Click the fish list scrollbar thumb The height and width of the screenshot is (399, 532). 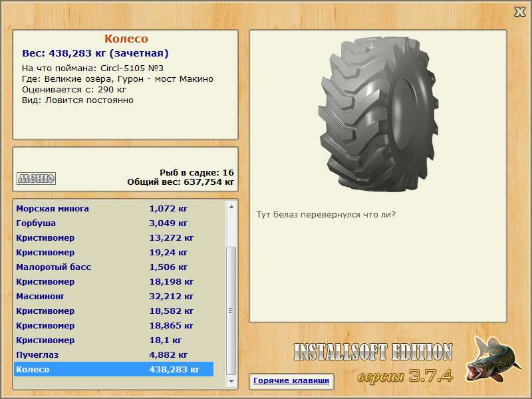coord(231,311)
